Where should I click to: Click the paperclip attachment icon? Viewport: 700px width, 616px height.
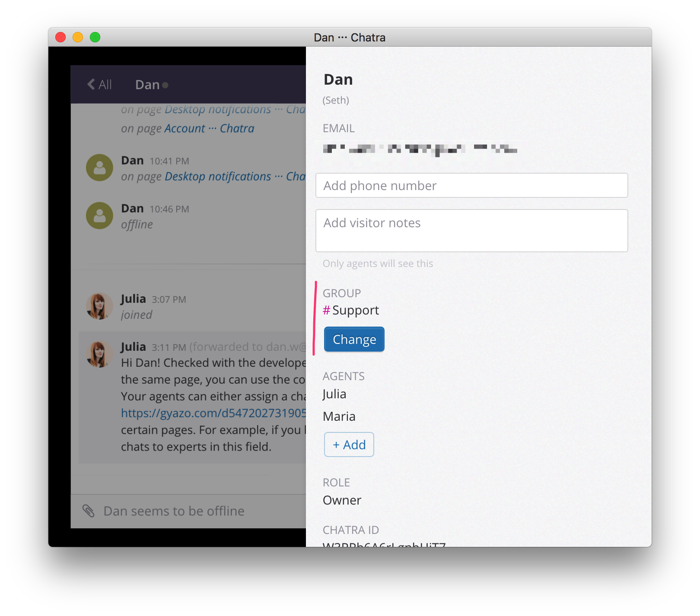point(89,511)
